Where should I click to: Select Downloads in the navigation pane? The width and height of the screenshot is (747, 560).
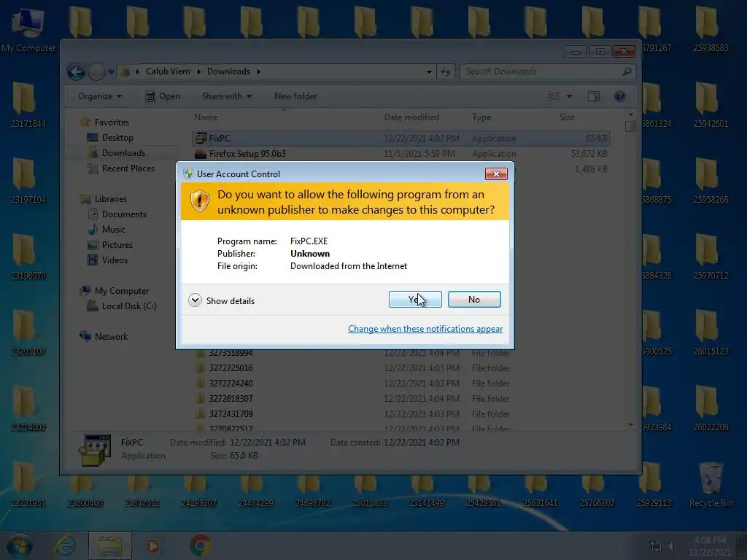[x=117, y=153]
